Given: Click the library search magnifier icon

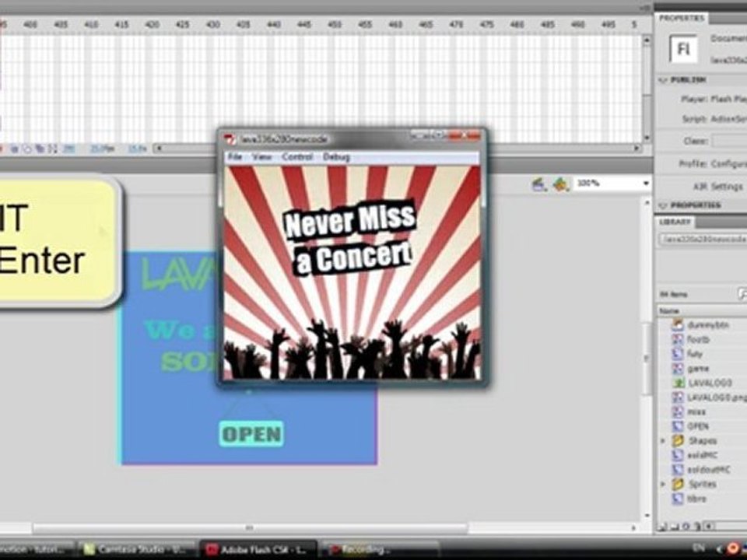Looking at the screenshot, I should [742, 294].
